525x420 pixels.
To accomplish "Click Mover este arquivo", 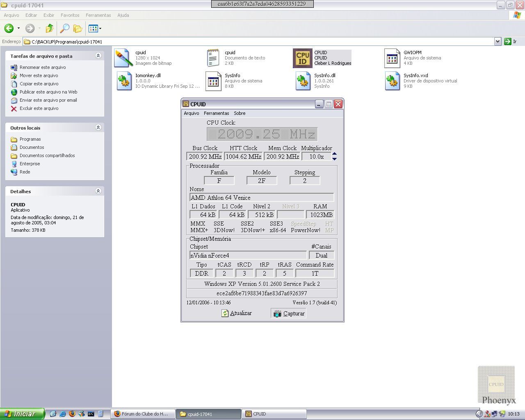I will 39,75.
